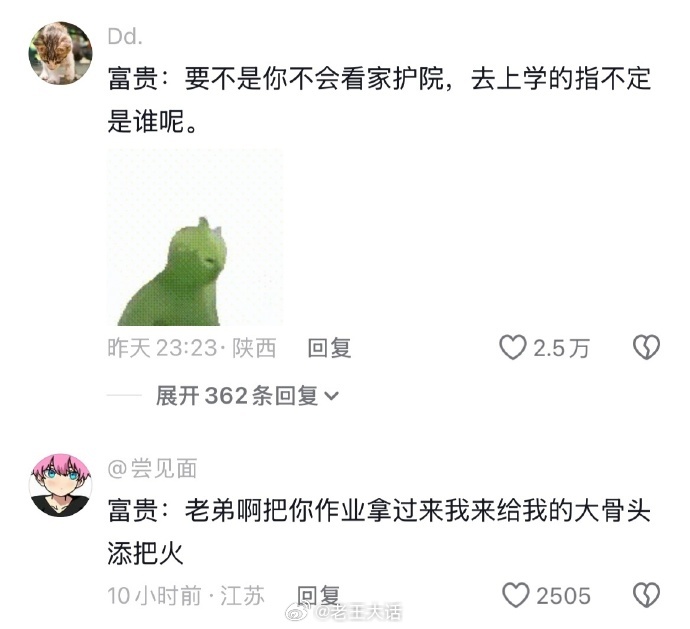The width and height of the screenshot is (690, 629).
Task: Click the chevron next to 展开362条回复
Action: coord(331,396)
